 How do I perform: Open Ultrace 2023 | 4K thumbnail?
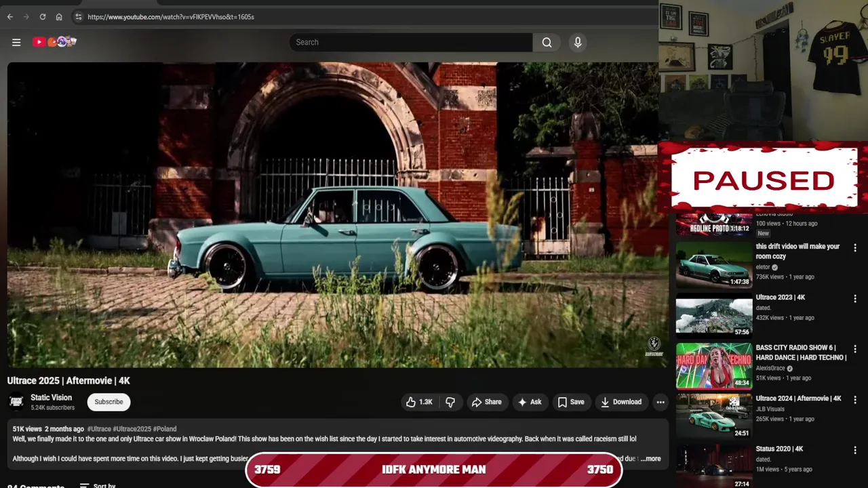point(714,315)
